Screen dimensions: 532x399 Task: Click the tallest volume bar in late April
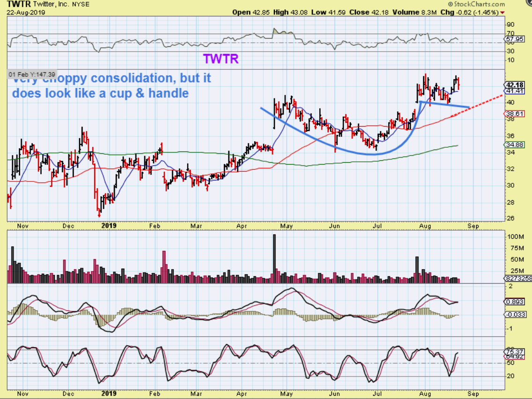[x=274, y=258]
